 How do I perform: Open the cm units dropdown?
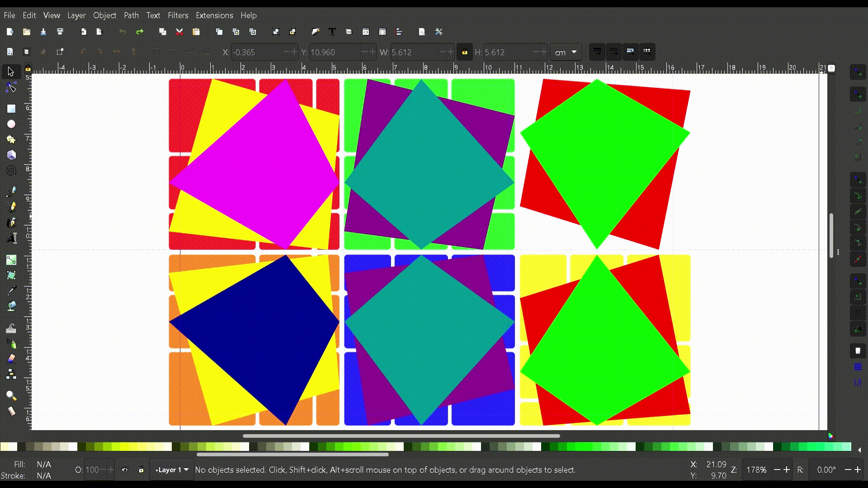[566, 52]
